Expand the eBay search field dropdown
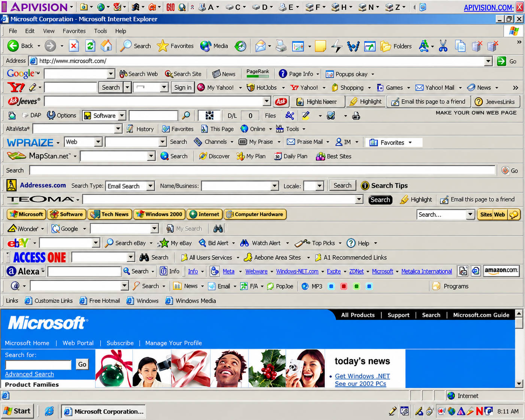Image resolution: width=525 pixels, height=420 pixels. (96, 243)
